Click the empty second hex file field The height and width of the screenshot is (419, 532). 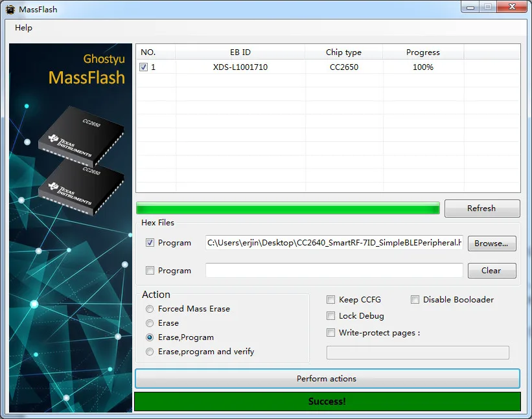334,270
